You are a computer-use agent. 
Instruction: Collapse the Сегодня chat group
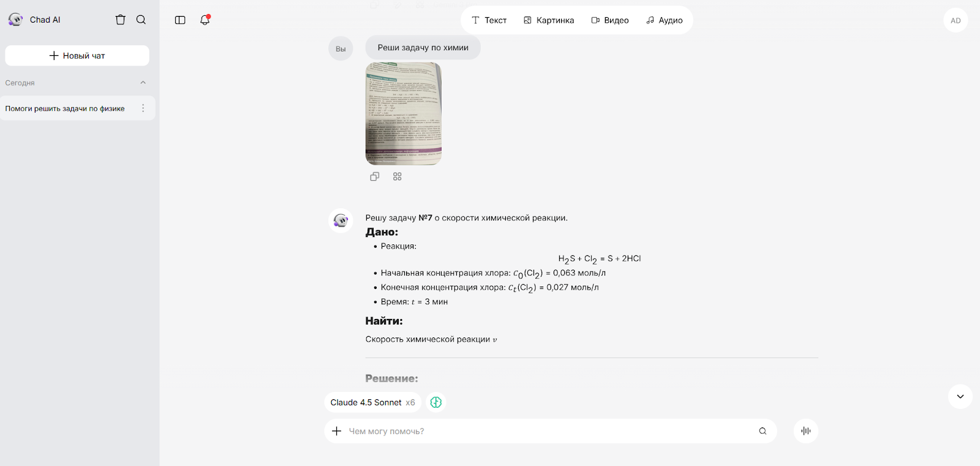(x=143, y=83)
